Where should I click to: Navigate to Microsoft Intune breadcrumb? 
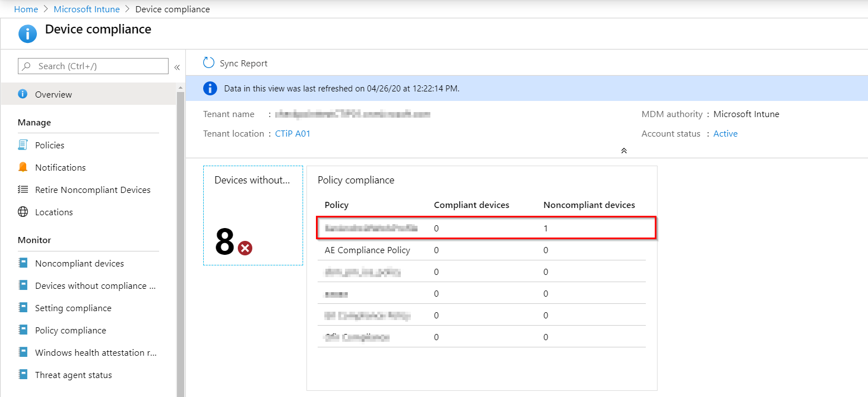[87, 9]
